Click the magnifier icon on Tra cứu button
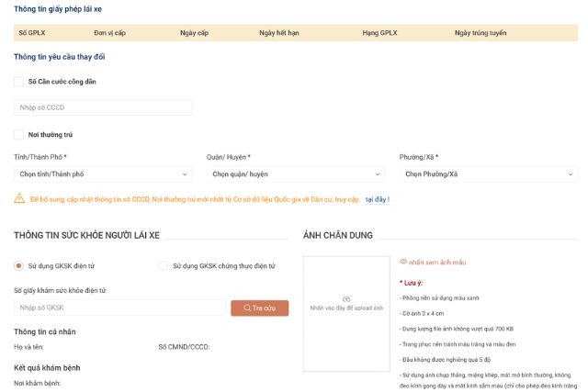The image size is (588, 392). click(x=246, y=308)
